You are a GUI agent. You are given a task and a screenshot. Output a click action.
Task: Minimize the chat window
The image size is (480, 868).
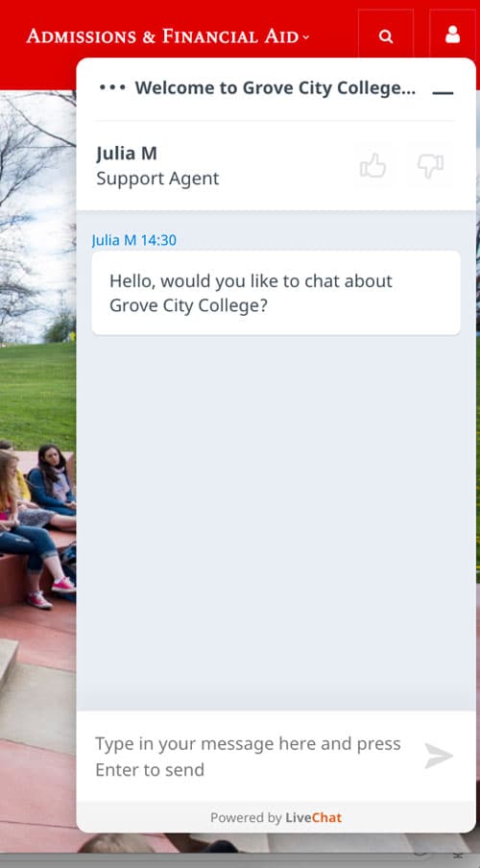point(443,92)
